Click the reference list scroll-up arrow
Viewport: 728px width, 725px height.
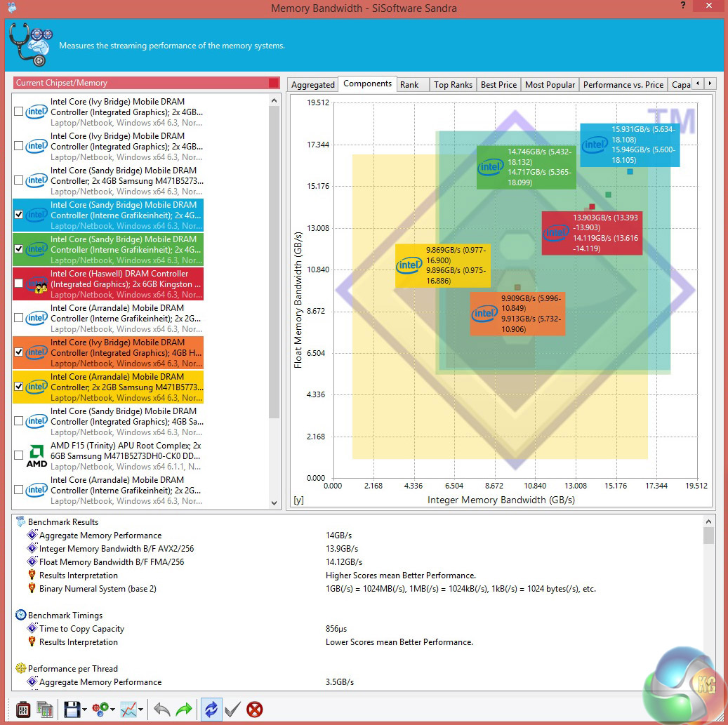(274, 100)
